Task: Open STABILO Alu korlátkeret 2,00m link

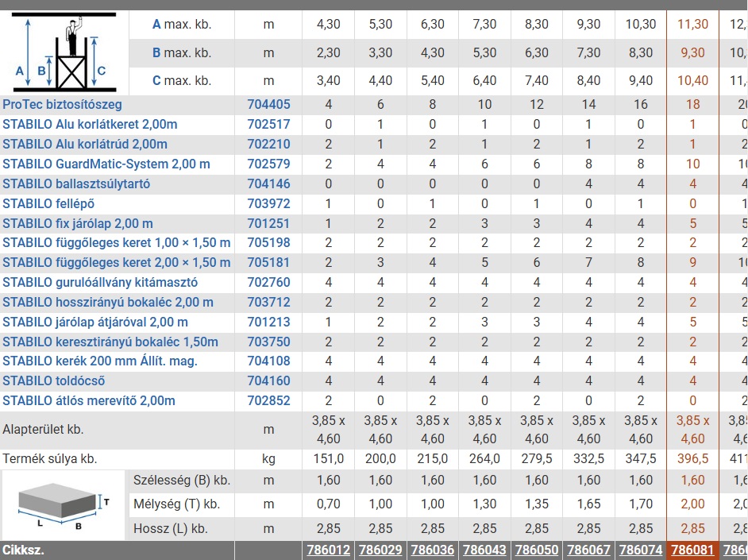Action: (90, 125)
